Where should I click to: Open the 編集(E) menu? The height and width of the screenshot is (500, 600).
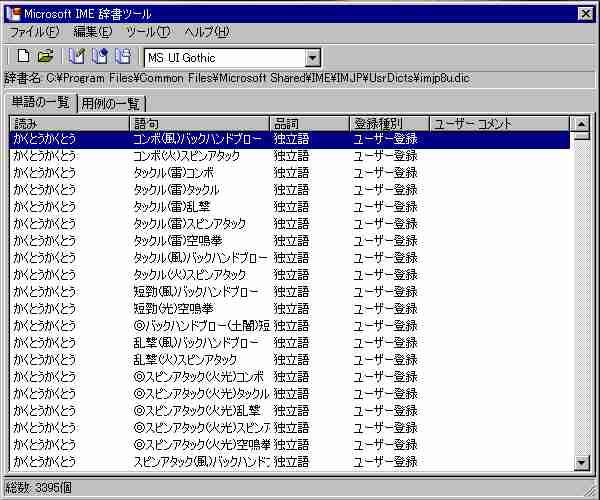93,32
